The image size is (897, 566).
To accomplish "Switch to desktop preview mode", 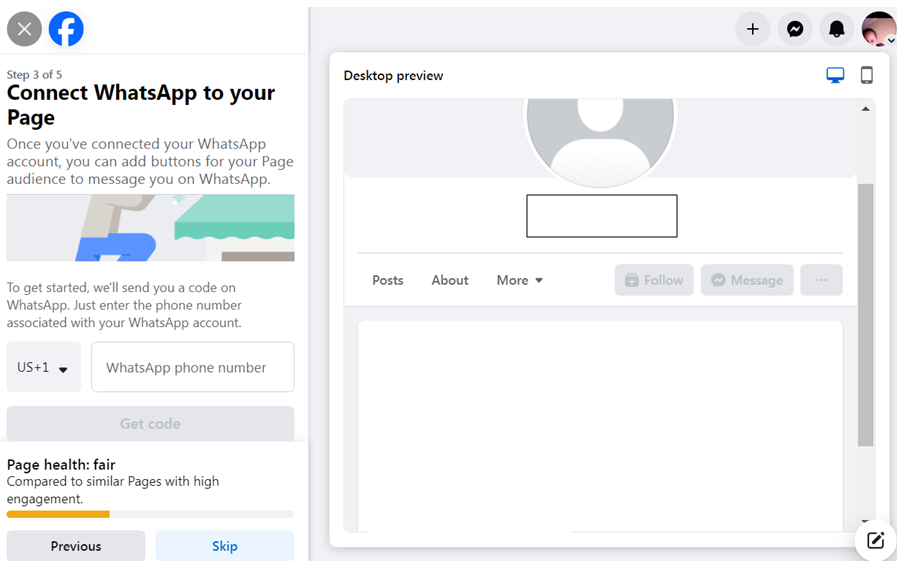I will coord(835,76).
